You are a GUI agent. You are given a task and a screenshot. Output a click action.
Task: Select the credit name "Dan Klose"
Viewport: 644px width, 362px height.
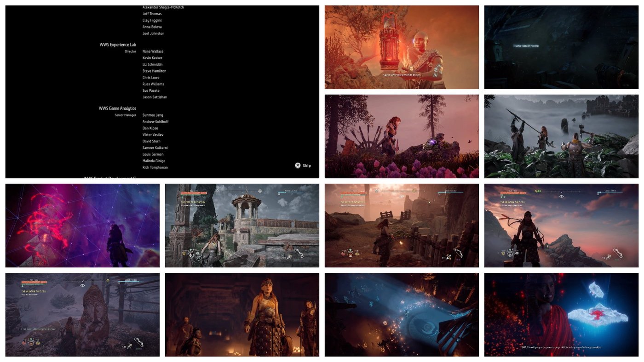(x=150, y=128)
